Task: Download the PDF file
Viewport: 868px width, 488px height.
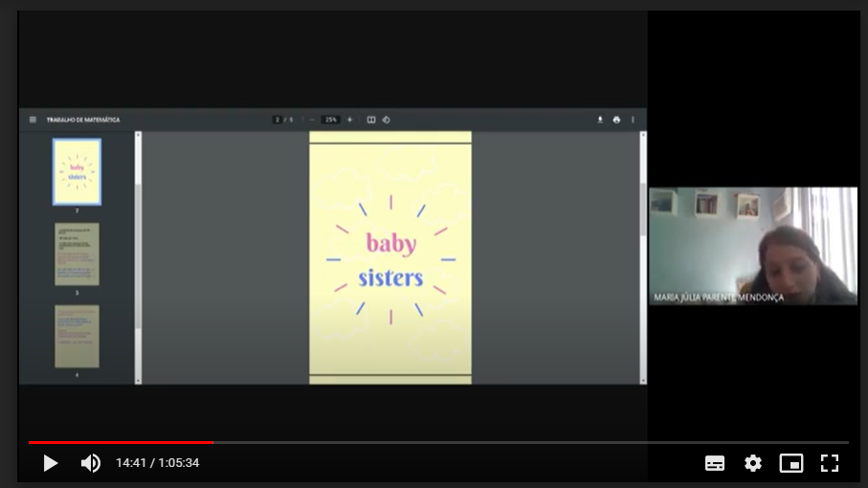Action: pos(600,120)
